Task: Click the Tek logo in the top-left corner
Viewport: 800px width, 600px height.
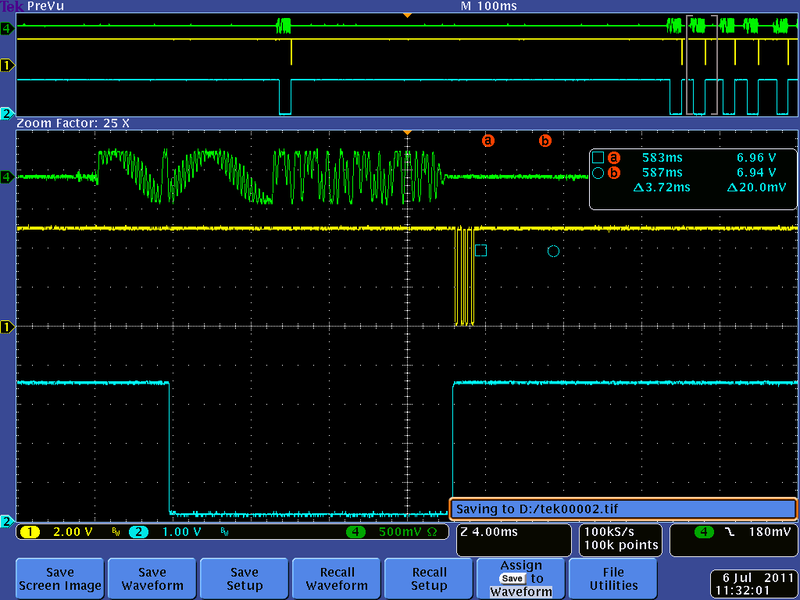Action: point(11,6)
